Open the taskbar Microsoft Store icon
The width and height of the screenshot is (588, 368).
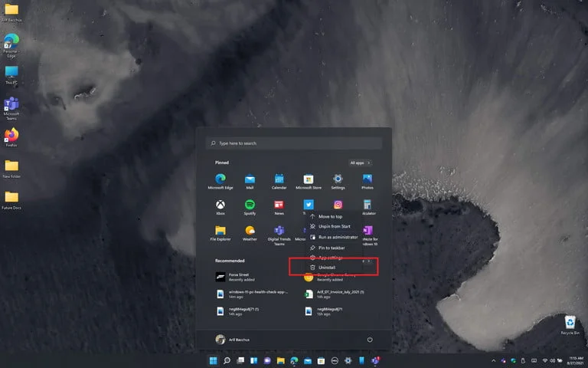[x=321, y=361]
